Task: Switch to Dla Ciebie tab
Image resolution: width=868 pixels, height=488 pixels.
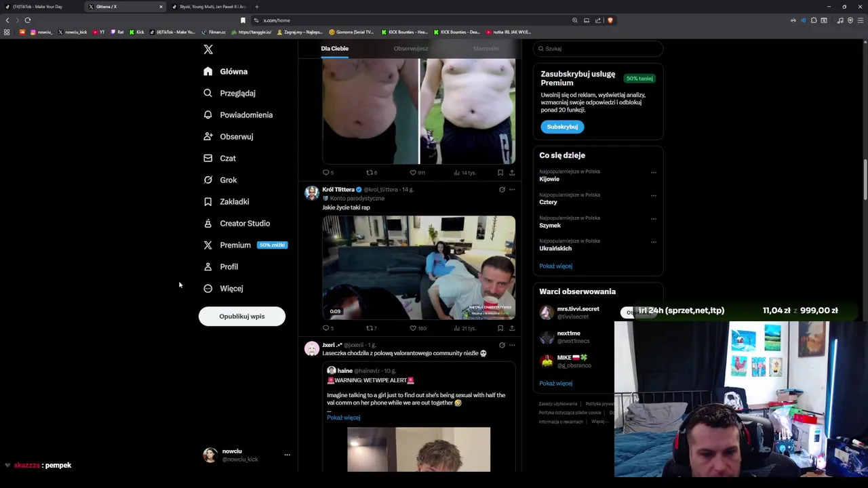Action: [x=335, y=49]
